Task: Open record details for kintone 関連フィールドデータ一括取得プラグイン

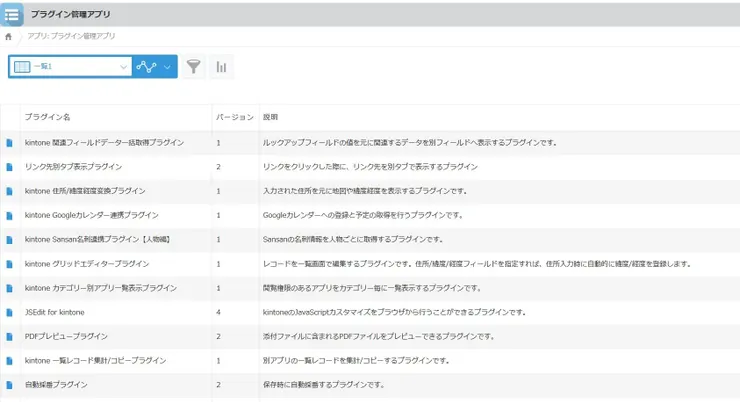Action: coord(9,143)
